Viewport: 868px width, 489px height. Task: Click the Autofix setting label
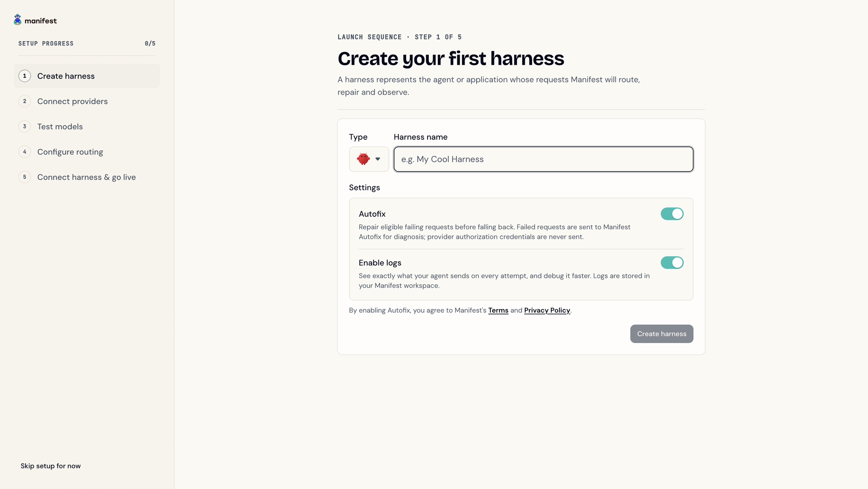coord(372,214)
